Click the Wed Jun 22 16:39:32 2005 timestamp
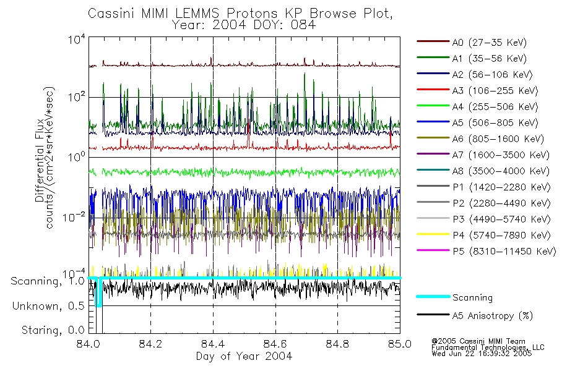 pyautogui.click(x=482, y=354)
